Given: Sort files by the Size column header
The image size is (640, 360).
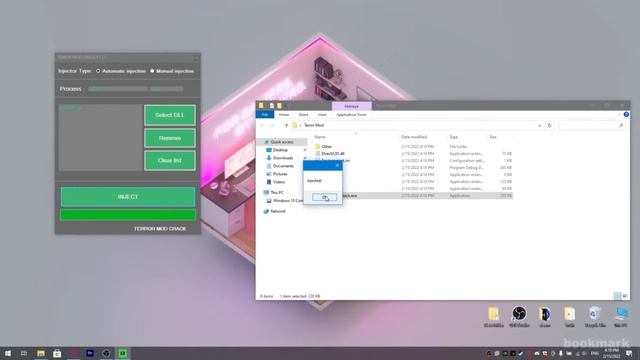Looking at the screenshot, I should pyautogui.click(x=493, y=137).
